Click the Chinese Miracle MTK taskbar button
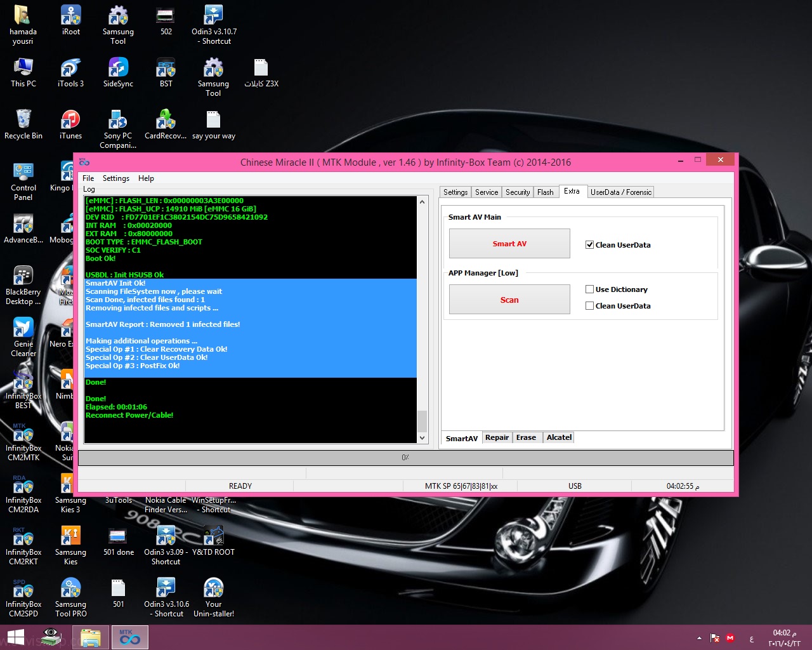 (130, 637)
